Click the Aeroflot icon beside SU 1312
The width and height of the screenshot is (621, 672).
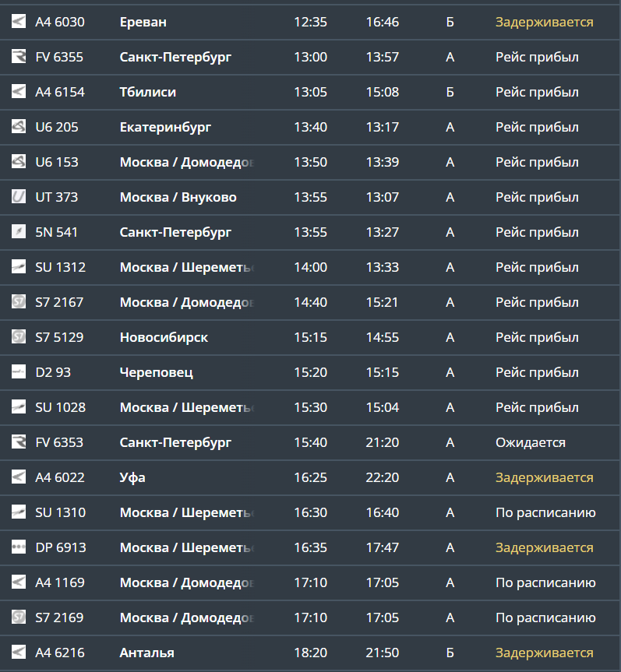click(x=19, y=266)
